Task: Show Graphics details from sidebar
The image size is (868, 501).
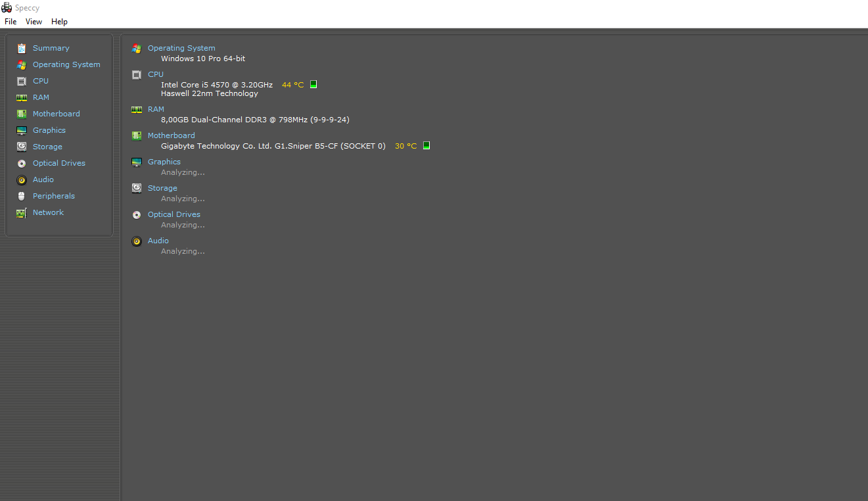Action: pos(49,130)
